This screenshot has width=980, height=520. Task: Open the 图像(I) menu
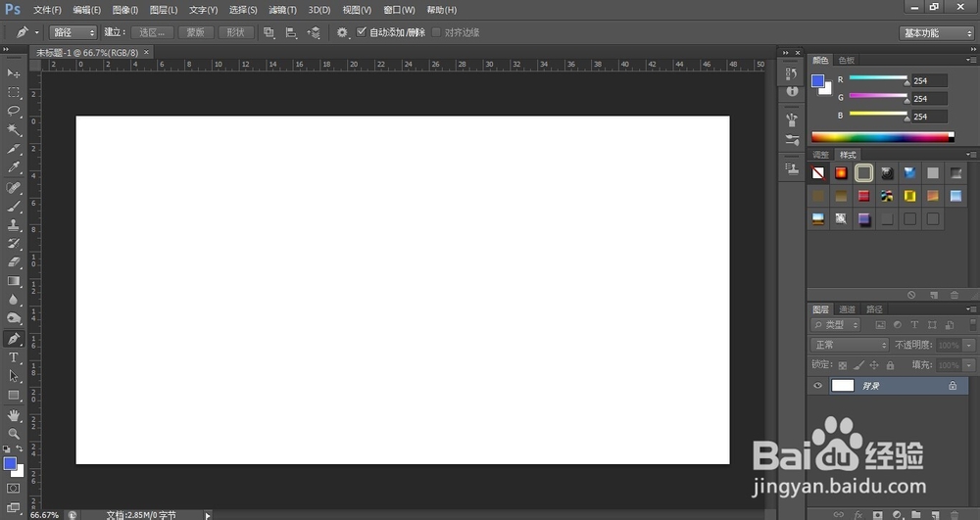tap(125, 10)
